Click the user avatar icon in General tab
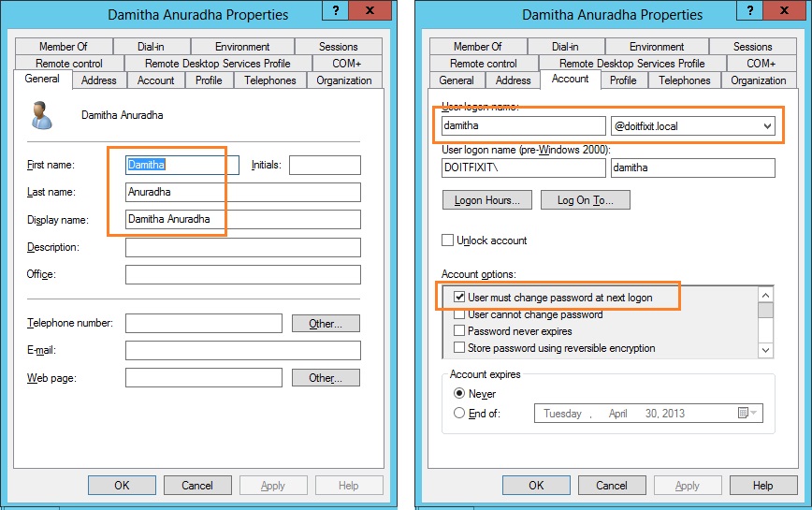 point(41,115)
